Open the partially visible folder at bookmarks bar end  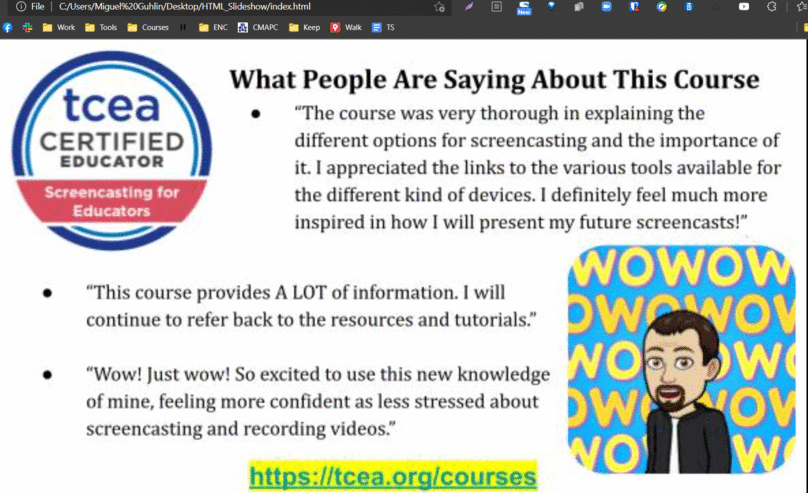coord(805,27)
